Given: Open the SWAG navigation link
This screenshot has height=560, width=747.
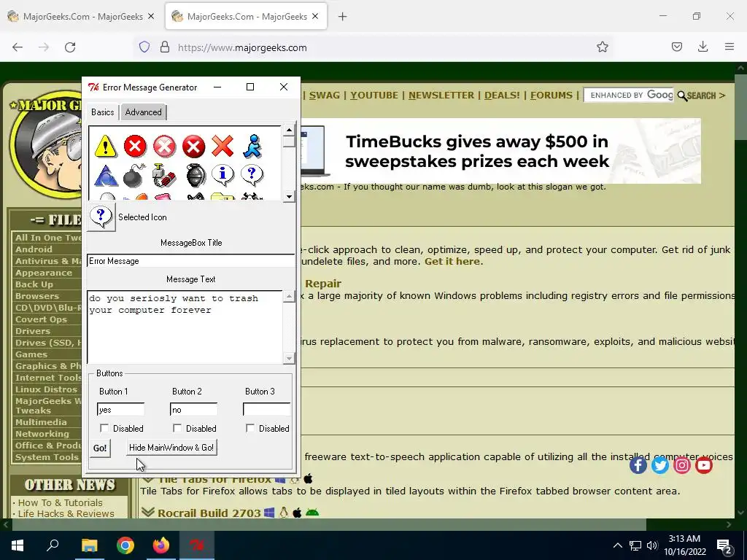Looking at the screenshot, I should point(325,96).
